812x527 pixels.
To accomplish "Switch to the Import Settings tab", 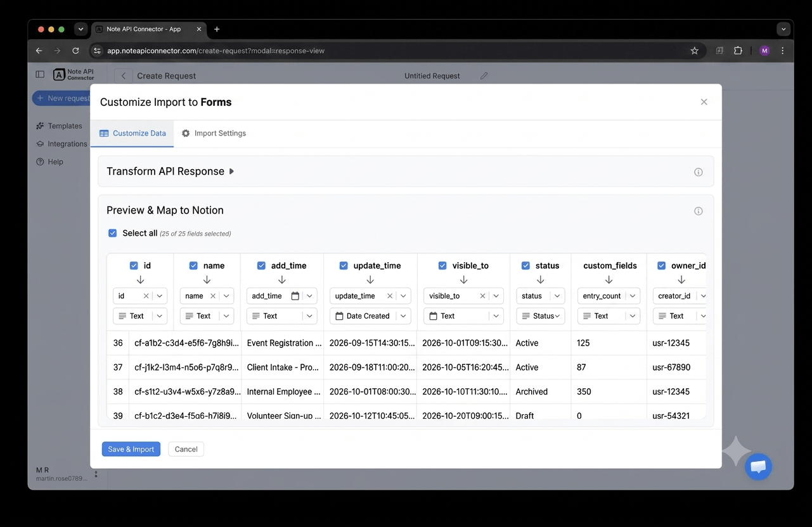I will 214,134.
